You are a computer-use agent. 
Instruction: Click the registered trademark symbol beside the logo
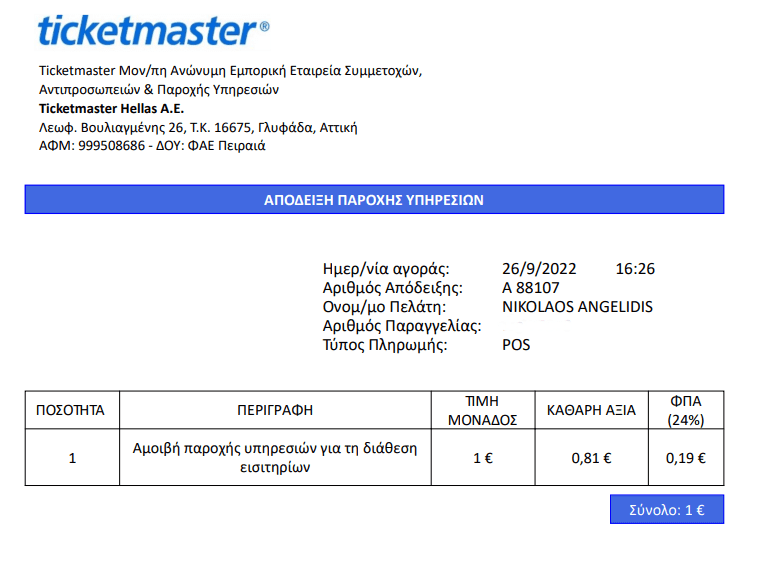coord(264,28)
